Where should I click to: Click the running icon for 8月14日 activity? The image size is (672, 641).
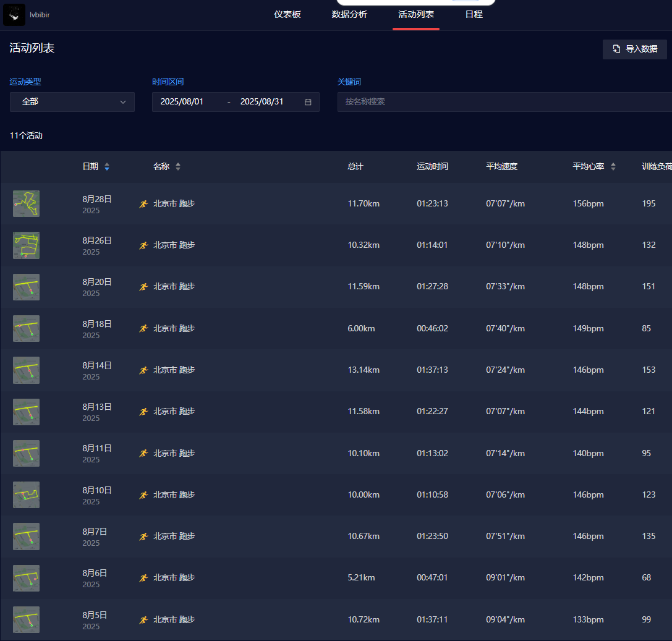click(x=143, y=370)
